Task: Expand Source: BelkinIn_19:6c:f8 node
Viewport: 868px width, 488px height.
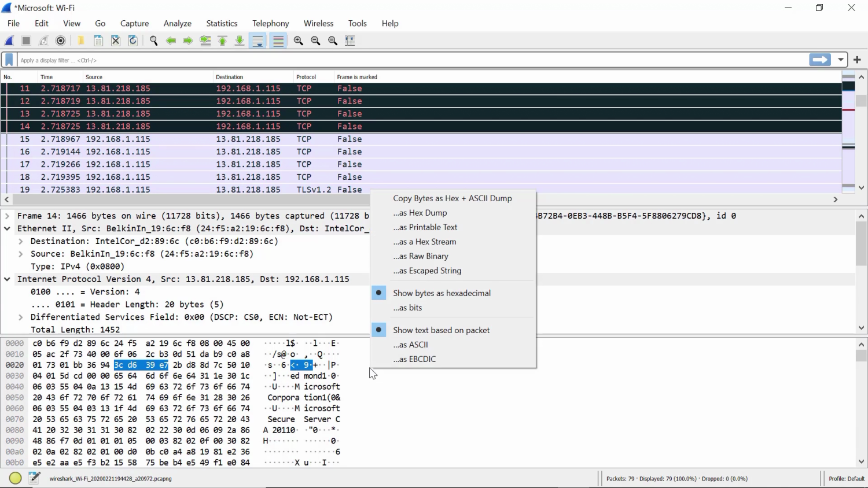Action: (20, 254)
